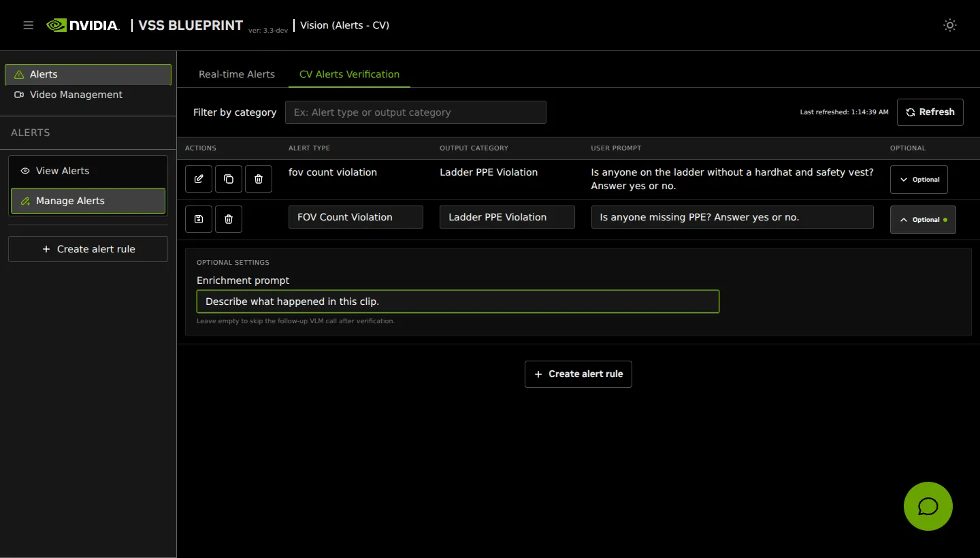Delete the rule row being edited

tap(229, 219)
